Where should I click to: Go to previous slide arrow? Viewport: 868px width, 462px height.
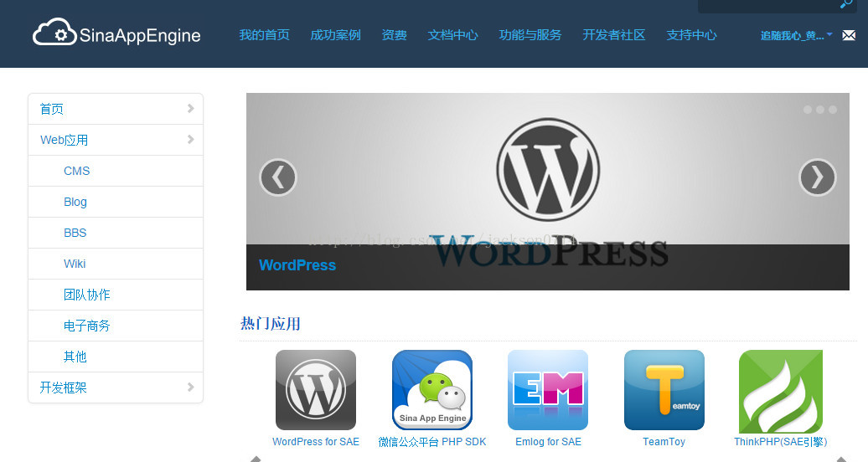pyautogui.click(x=278, y=177)
